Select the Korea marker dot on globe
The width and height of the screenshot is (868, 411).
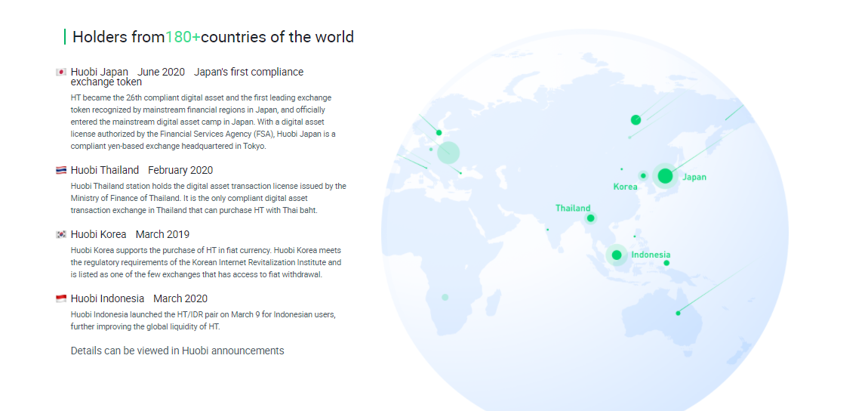tap(642, 175)
